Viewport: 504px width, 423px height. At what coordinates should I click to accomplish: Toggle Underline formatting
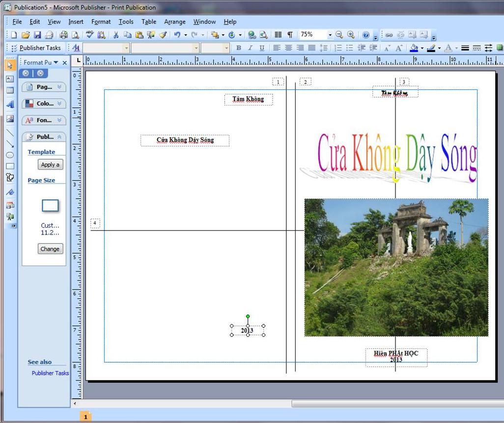(262, 48)
